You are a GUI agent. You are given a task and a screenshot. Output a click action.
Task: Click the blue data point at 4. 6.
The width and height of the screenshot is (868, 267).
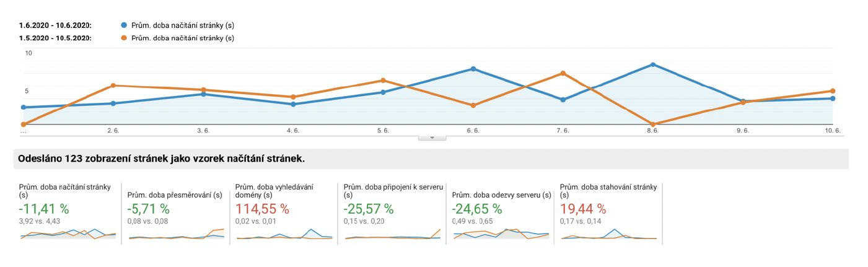pos(293,104)
